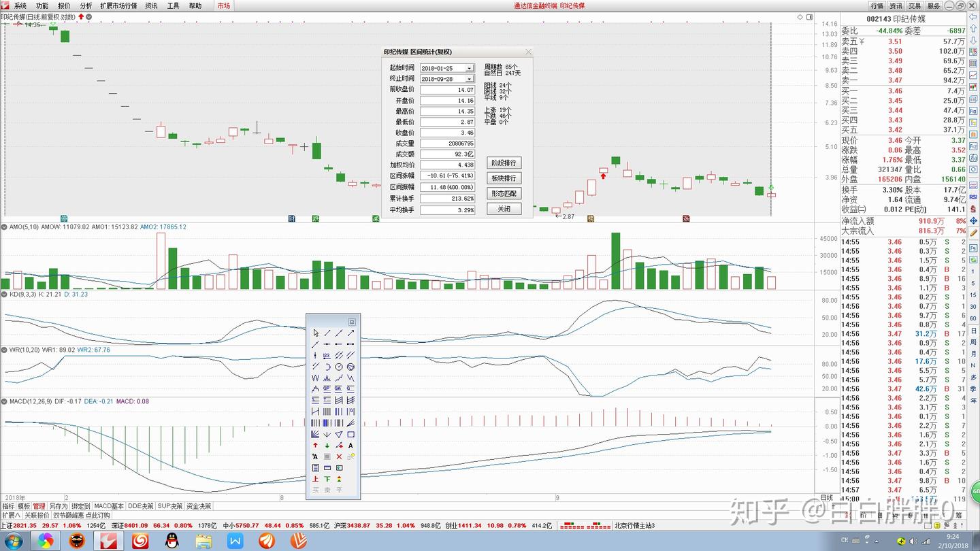
Task: Open the 系统 menu
Action: pos(20,5)
